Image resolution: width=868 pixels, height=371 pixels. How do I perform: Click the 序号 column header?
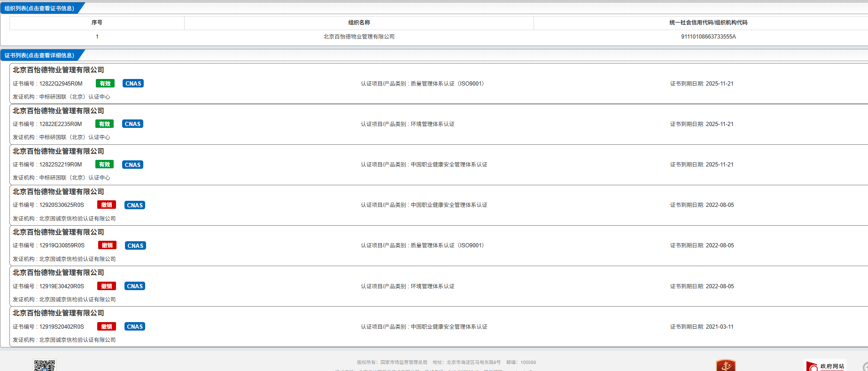pyautogui.click(x=97, y=23)
